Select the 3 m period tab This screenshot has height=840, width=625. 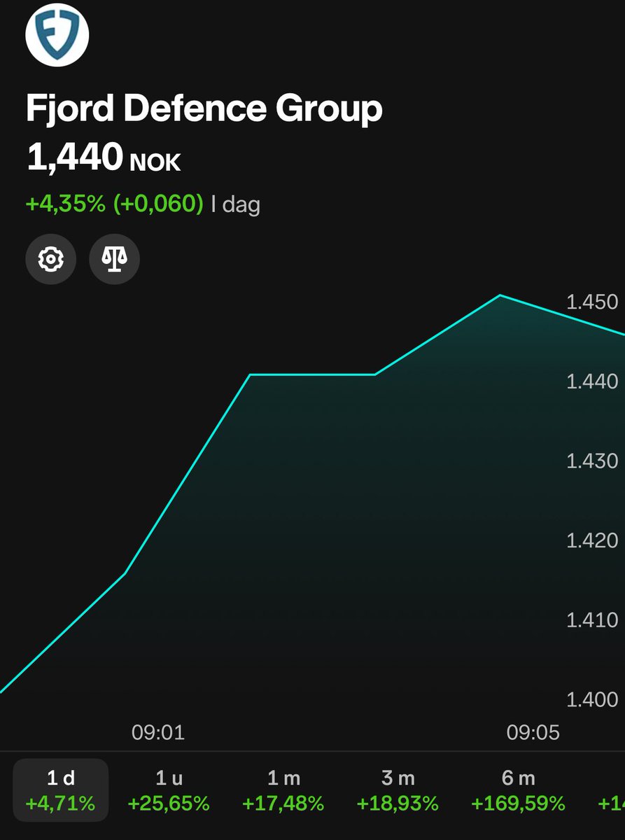tap(398, 790)
